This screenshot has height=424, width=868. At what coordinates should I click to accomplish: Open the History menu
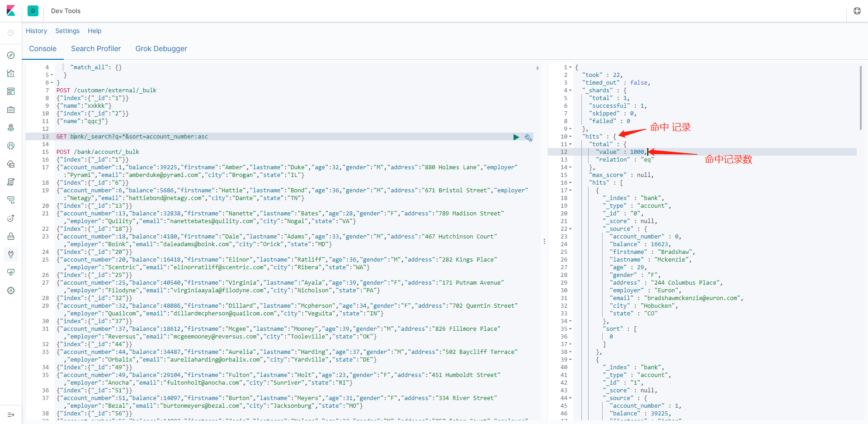(36, 31)
